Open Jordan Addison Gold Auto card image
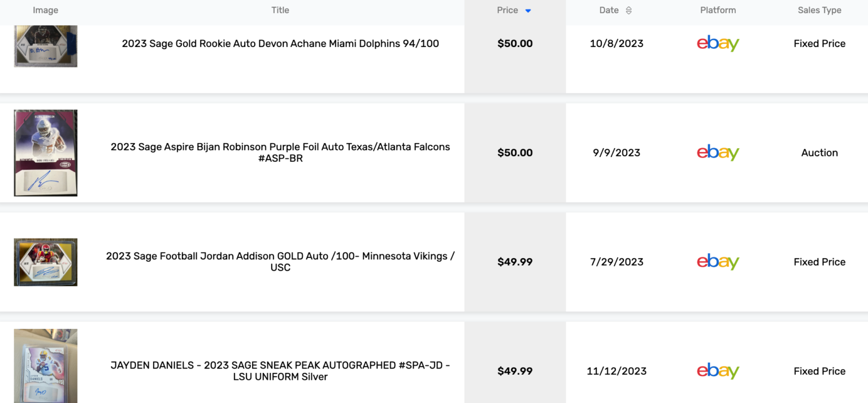868x403 pixels. [46, 262]
